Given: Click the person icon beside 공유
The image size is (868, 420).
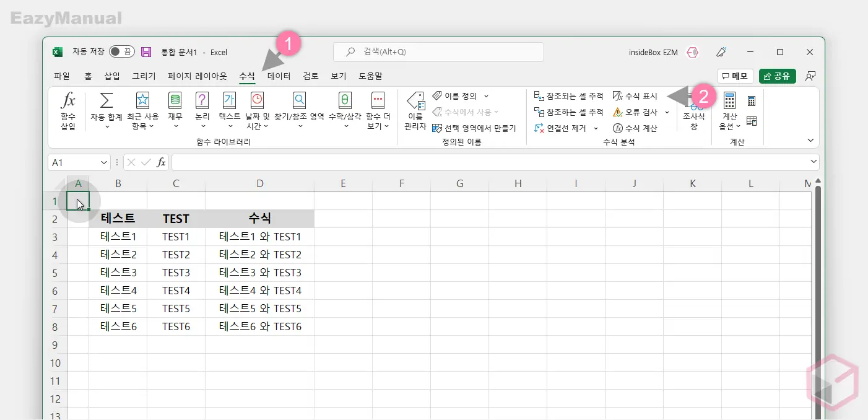Looking at the screenshot, I should click(810, 76).
